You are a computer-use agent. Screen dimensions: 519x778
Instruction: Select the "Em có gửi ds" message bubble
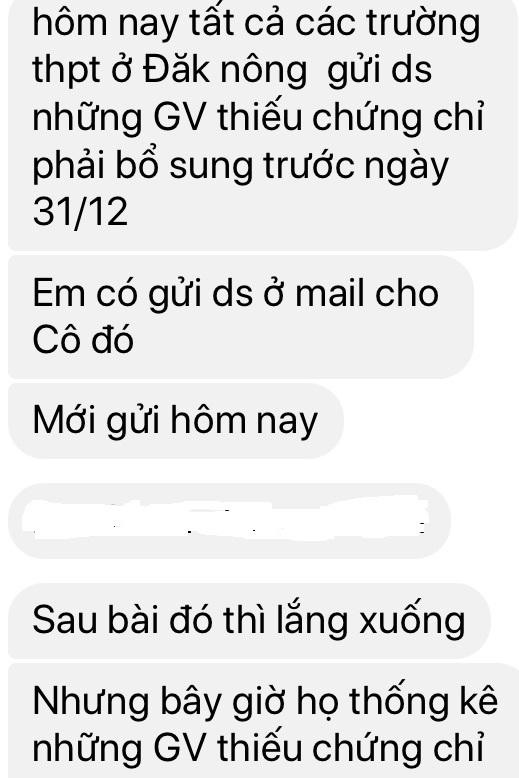241,317
